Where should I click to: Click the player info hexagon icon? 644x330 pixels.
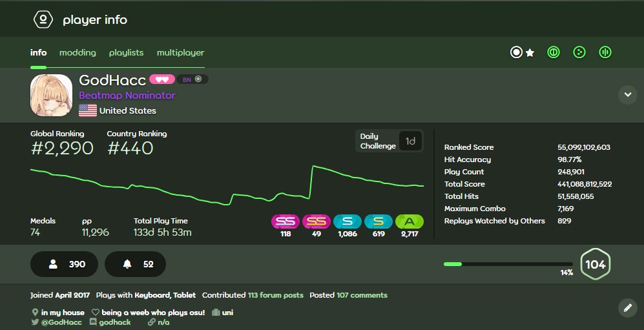pos(43,19)
